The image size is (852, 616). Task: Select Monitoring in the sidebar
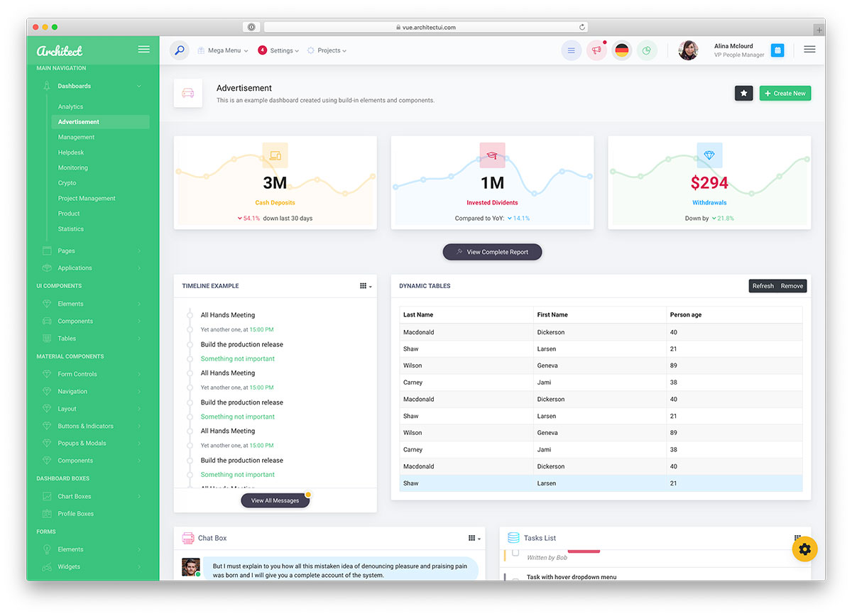coord(73,167)
